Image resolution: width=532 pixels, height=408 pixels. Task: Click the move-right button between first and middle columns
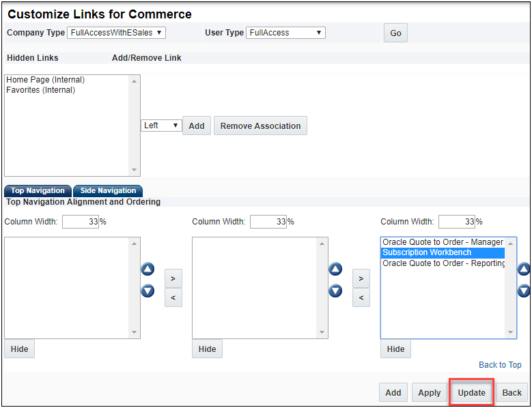(173, 278)
